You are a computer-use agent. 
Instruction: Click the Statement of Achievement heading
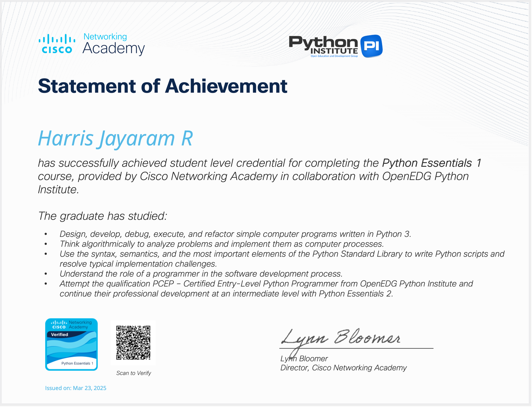pos(162,86)
